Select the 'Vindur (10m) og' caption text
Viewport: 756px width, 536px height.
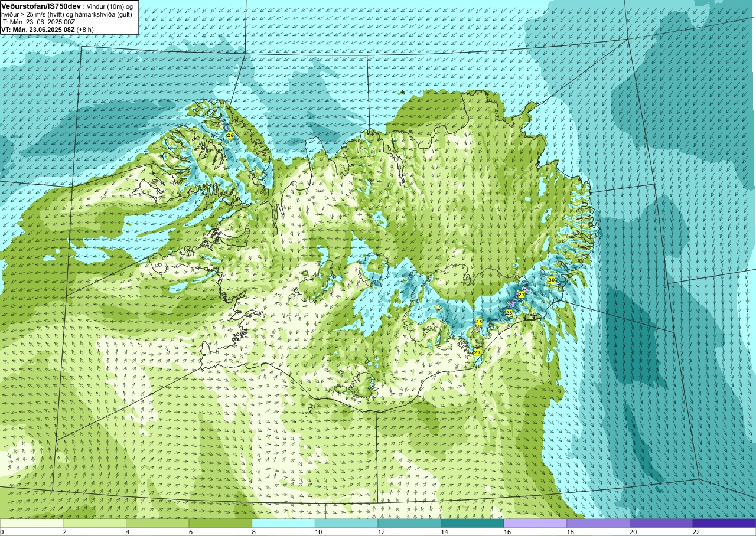tap(109, 6)
